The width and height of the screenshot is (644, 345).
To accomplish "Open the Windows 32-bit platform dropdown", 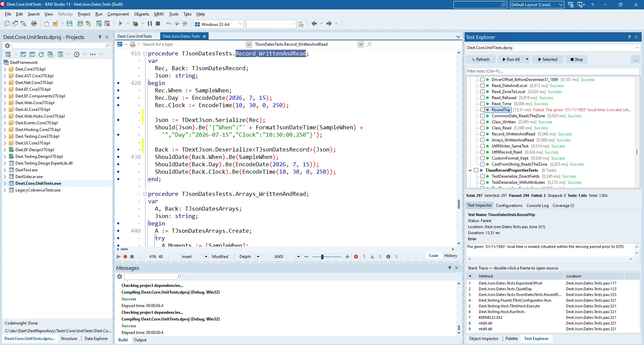I will pyautogui.click(x=218, y=24).
